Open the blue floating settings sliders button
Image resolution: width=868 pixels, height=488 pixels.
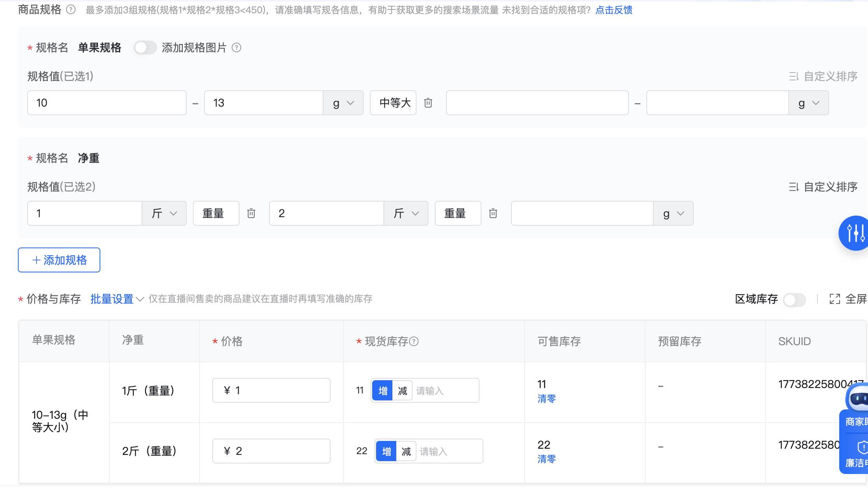click(855, 233)
